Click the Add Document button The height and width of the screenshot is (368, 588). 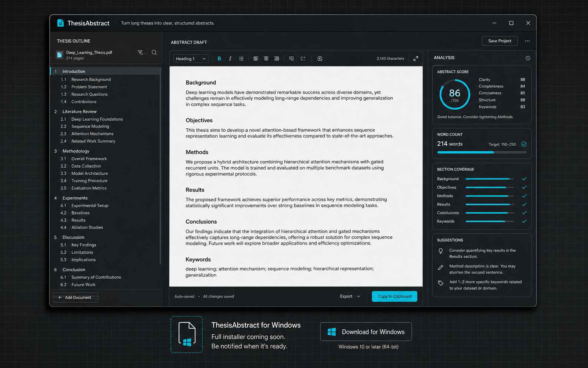[x=76, y=298]
